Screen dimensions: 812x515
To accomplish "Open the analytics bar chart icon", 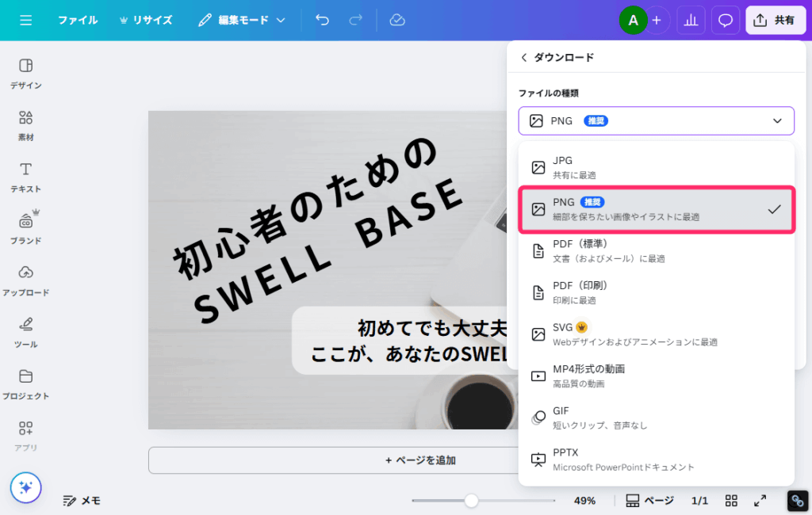I will tap(691, 21).
